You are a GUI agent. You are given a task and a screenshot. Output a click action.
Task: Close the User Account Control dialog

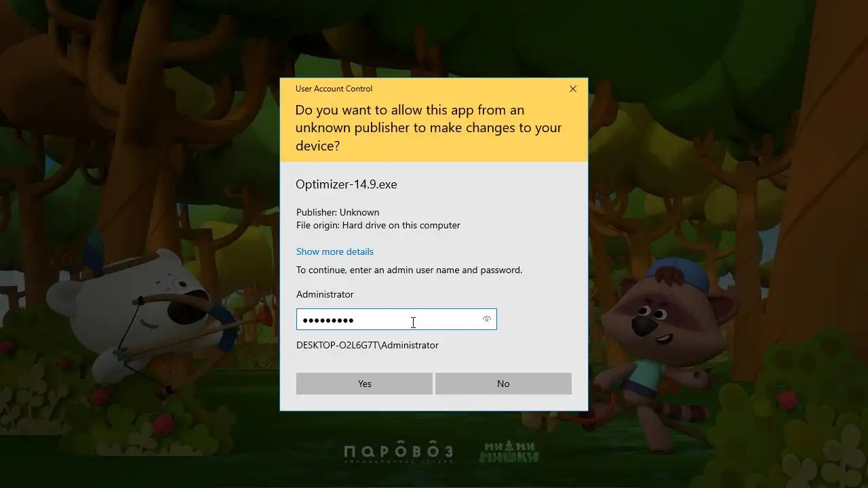573,89
